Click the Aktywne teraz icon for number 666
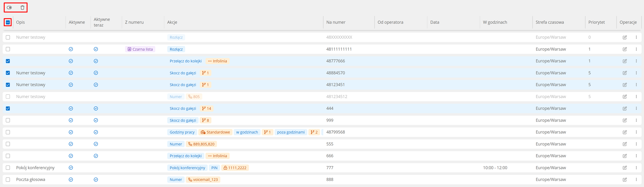 (96, 156)
